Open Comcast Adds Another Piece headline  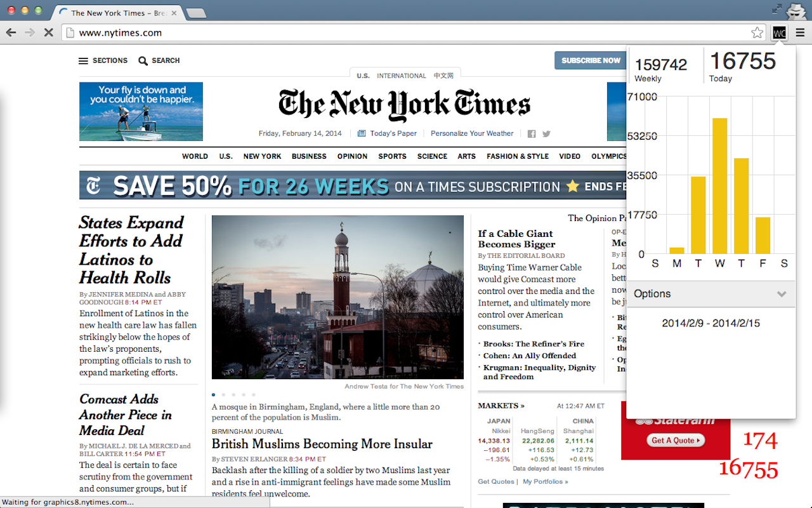pos(126,415)
